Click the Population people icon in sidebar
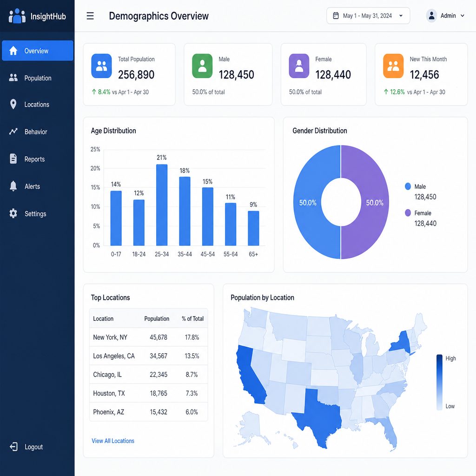The width and height of the screenshot is (476, 476). 13,78
